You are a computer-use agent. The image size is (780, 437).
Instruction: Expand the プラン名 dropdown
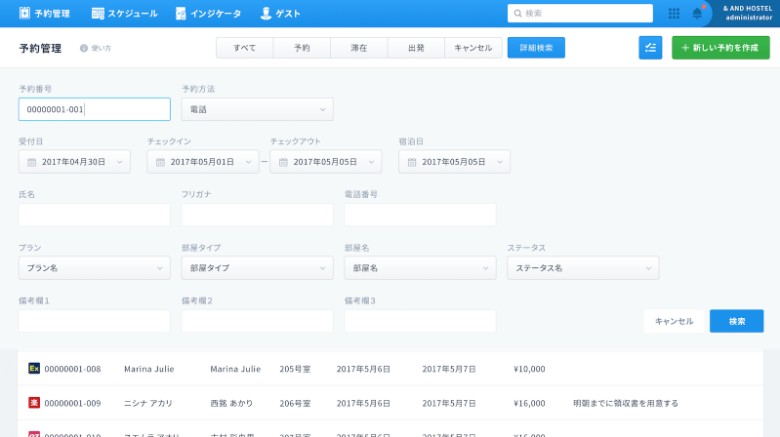tap(94, 268)
